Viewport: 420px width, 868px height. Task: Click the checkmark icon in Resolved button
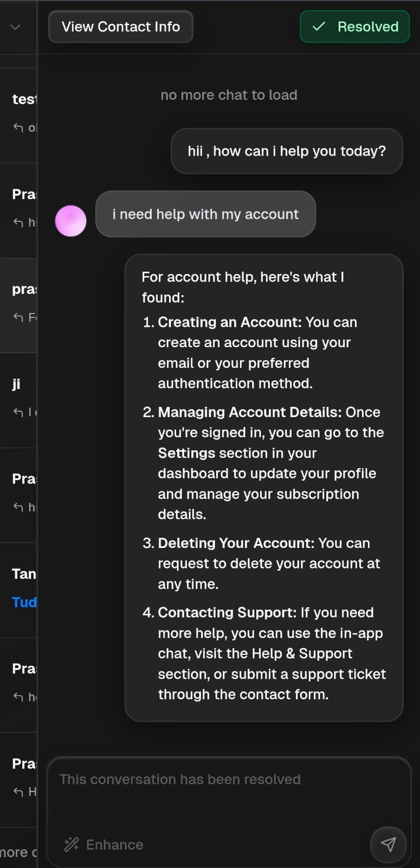click(x=319, y=27)
